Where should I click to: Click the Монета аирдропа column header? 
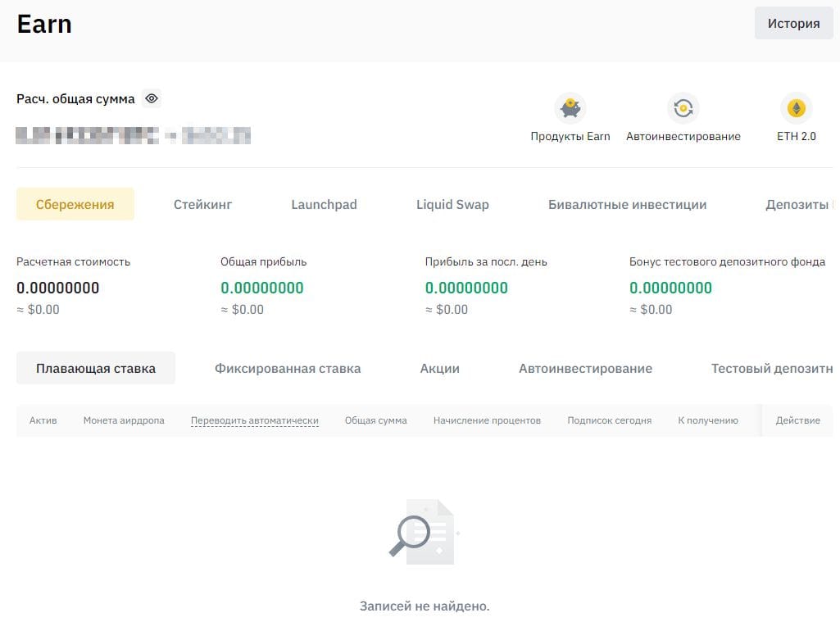[x=124, y=420]
